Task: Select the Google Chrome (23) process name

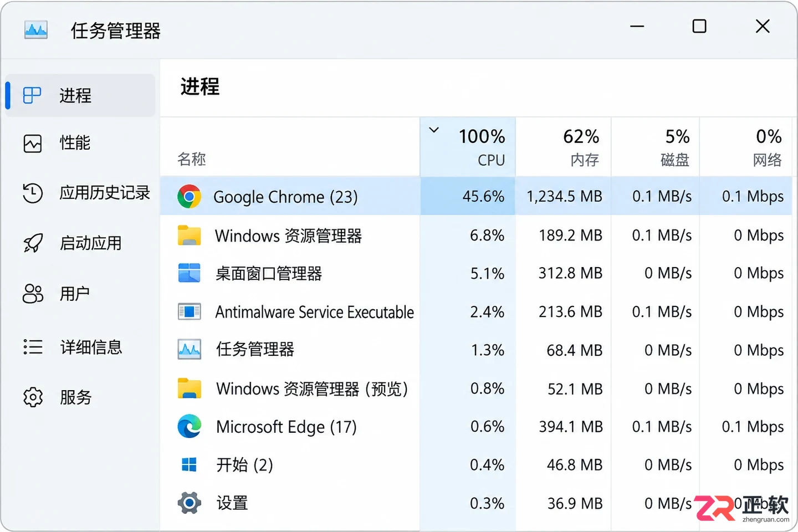Action: [285, 197]
